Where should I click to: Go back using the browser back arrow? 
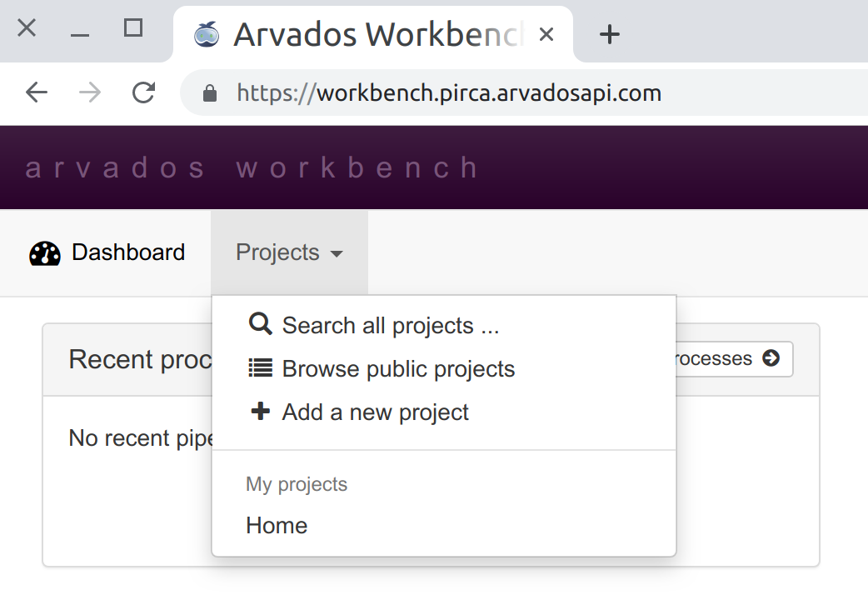37,92
